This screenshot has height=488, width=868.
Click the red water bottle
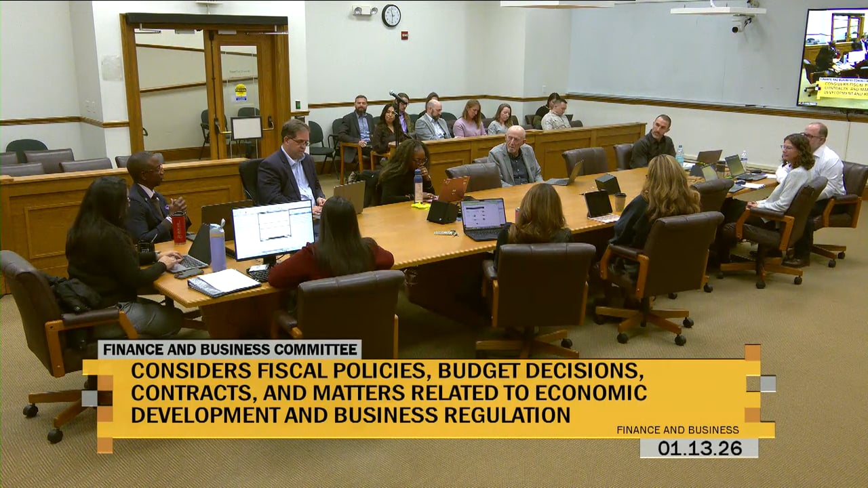178,228
